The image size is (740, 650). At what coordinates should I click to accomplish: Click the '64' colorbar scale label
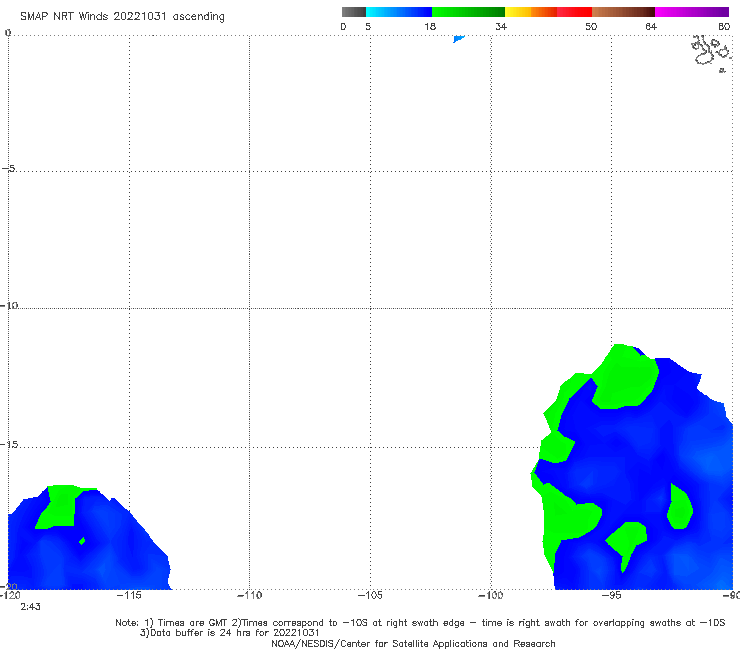651,26
